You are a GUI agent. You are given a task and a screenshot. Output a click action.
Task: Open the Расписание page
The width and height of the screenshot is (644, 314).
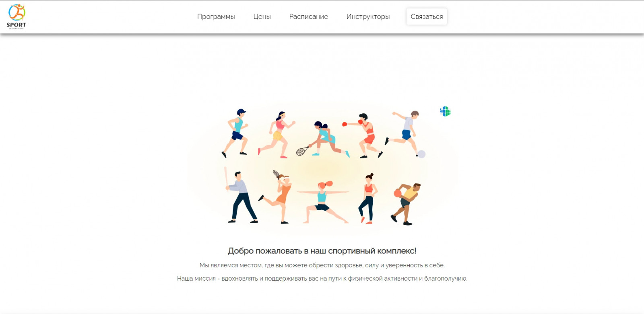[x=309, y=16]
